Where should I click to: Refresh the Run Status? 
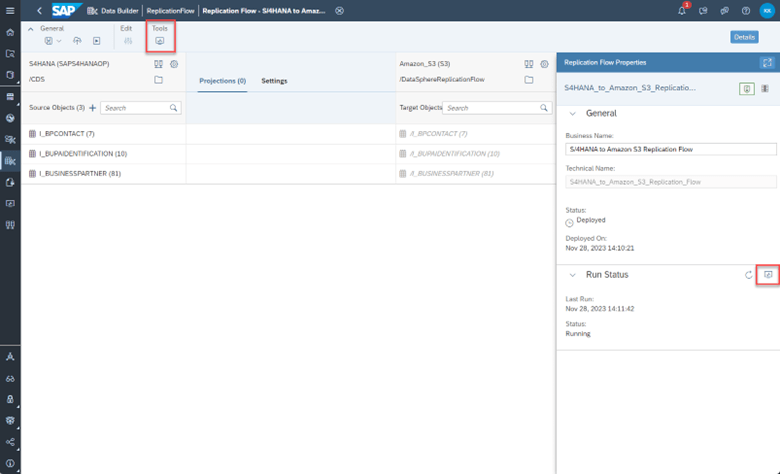click(x=748, y=275)
